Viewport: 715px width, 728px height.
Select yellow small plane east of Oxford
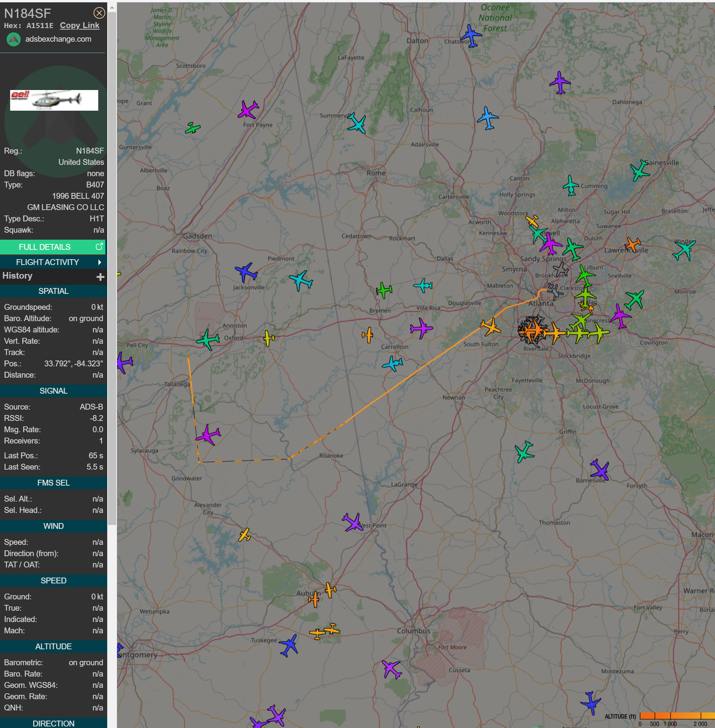pyautogui.click(x=269, y=338)
